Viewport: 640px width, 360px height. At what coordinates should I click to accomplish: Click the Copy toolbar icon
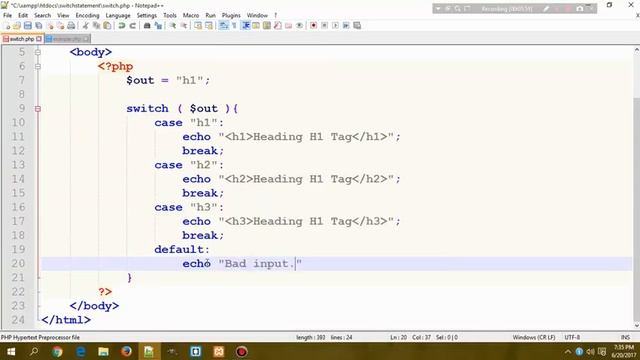(96, 26)
